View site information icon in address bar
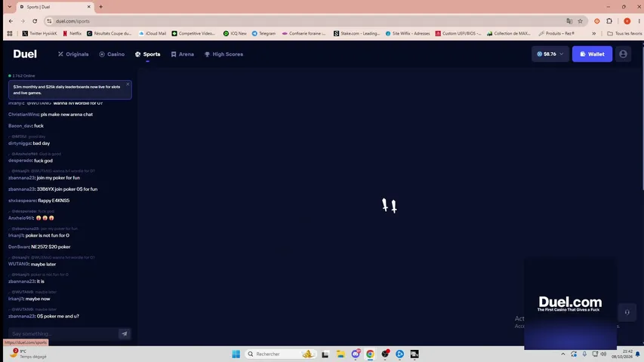 [x=49, y=21]
